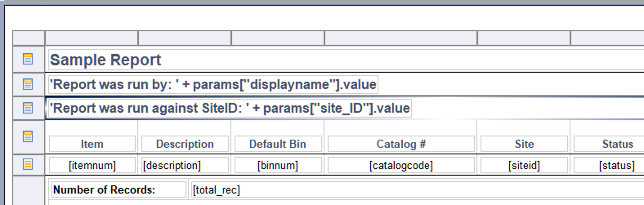Click the [description] data field
This screenshot has width=644, height=205.
point(185,165)
